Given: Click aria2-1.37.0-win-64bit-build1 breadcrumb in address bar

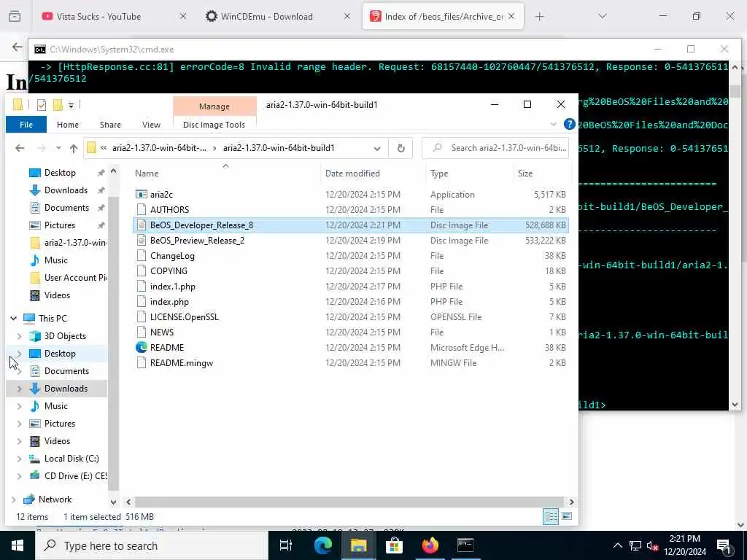Looking at the screenshot, I should pos(279,148).
